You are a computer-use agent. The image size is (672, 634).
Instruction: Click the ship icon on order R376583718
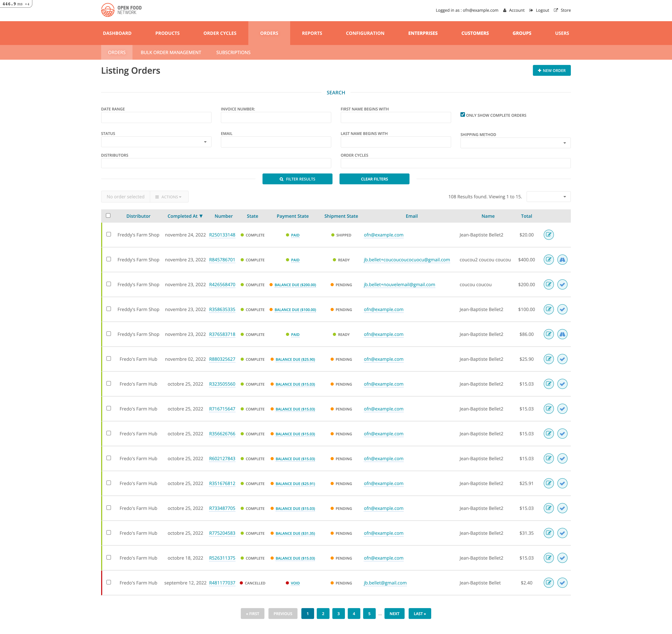[562, 334]
